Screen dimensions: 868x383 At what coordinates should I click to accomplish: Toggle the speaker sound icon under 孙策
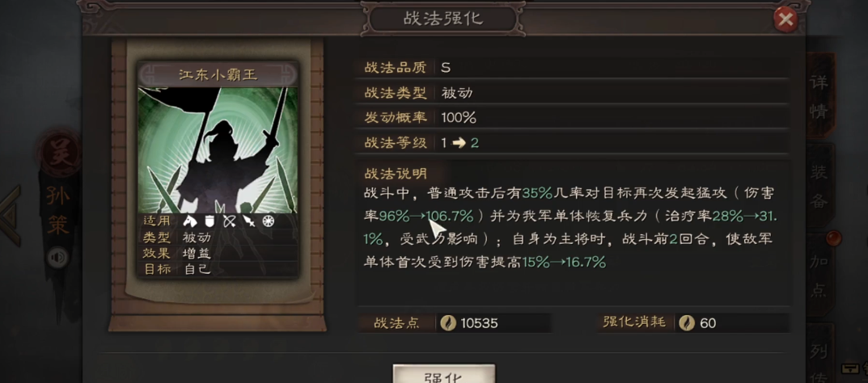tap(57, 258)
